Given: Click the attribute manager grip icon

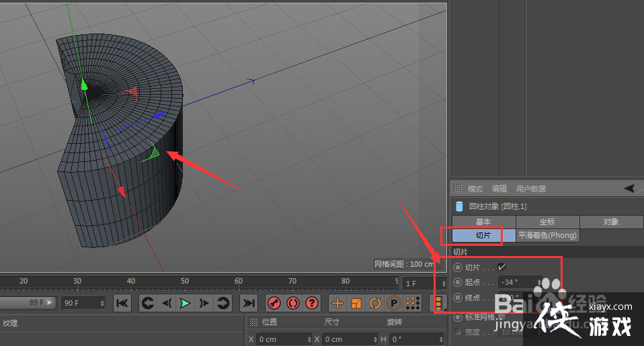Looking at the screenshot, I should 458,188.
